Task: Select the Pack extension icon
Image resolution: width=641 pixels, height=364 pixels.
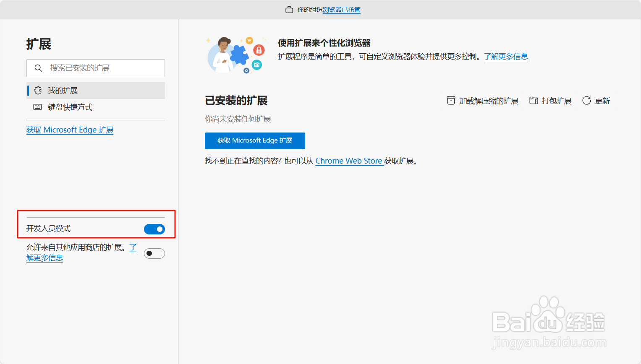Action: click(x=534, y=100)
